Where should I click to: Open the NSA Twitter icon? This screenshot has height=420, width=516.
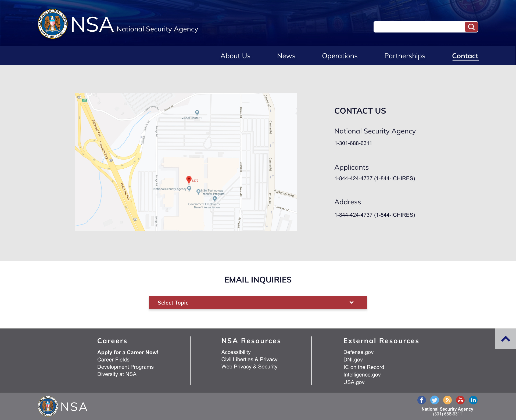pyautogui.click(x=434, y=400)
